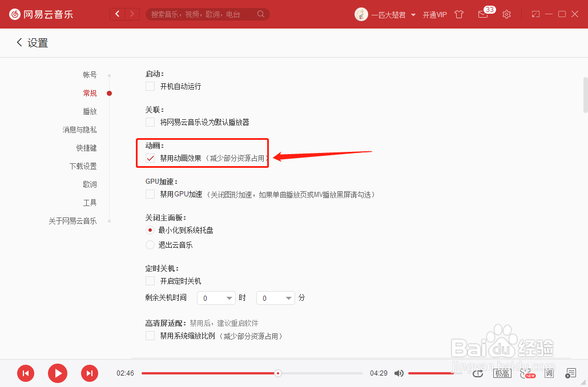Skip to the next track
Screen dimensions: 588x387
(90, 373)
